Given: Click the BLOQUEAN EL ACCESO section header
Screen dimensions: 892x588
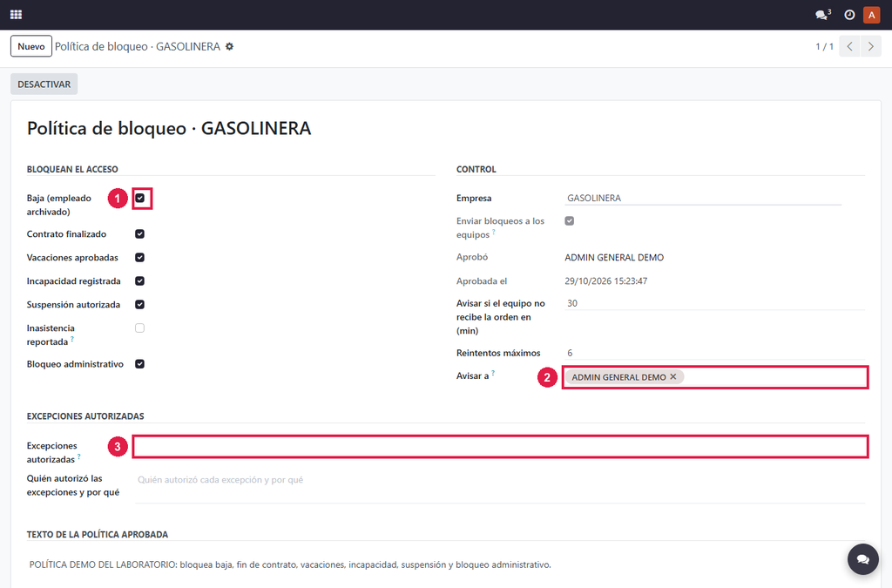Looking at the screenshot, I should point(72,170).
